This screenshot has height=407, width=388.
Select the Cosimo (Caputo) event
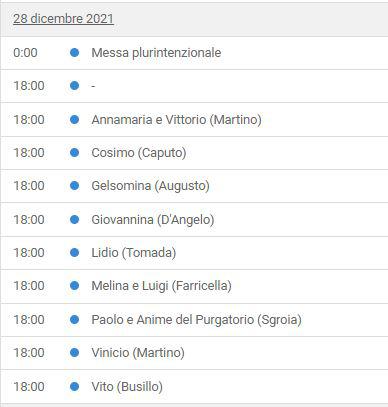click(139, 153)
